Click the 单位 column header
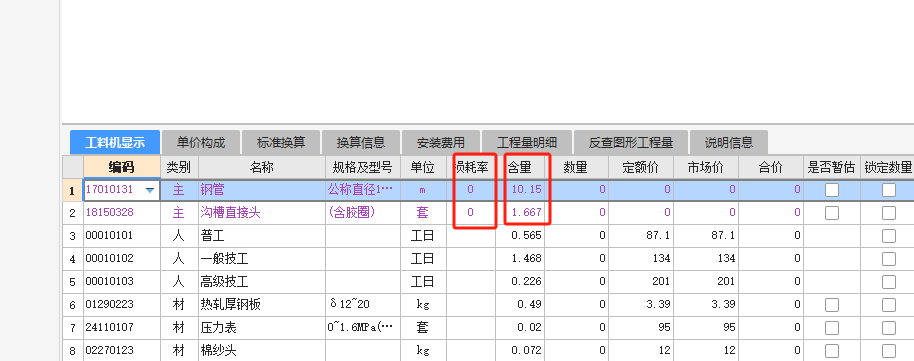The height and width of the screenshot is (361, 914). click(423, 167)
